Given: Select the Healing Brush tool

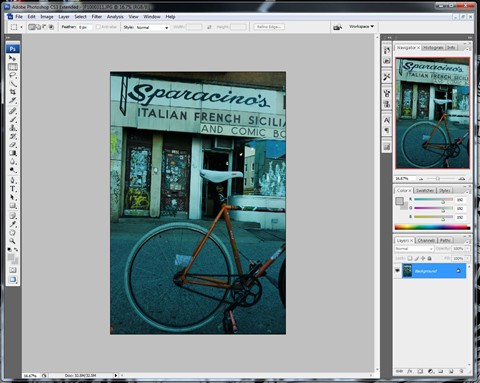Looking at the screenshot, I should (x=13, y=111).
